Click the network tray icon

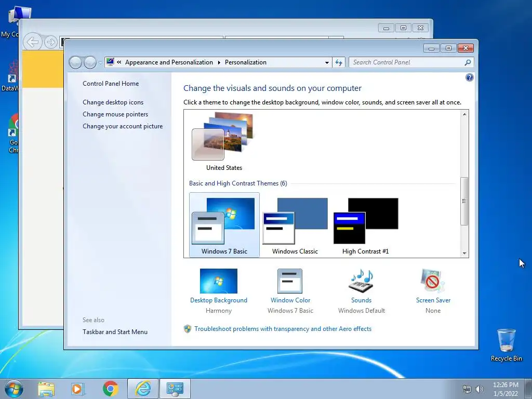pos(467,389)
